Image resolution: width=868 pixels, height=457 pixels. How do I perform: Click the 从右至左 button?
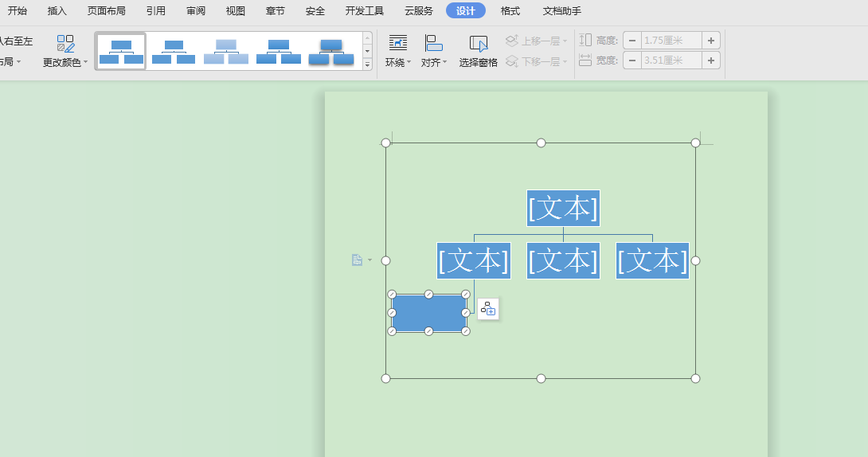click(x=17, y=41)
